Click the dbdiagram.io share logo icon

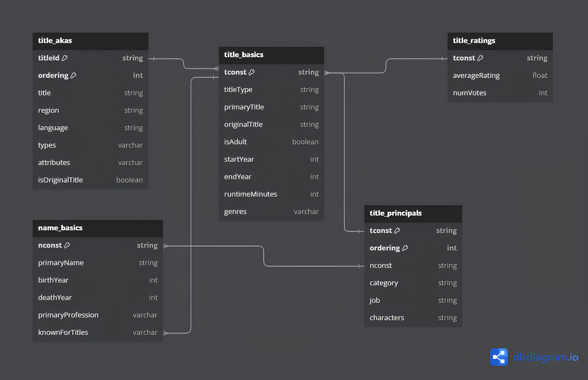point(499,357)
